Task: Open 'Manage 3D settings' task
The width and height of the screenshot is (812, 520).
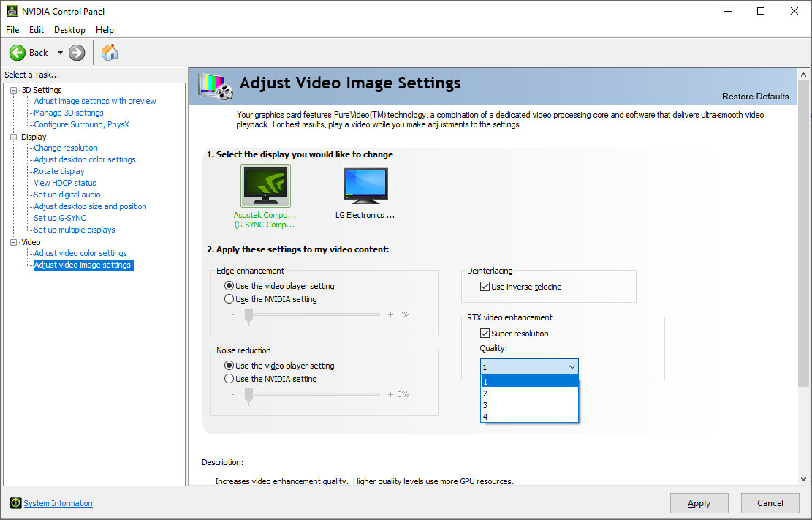Action: tap(69, 113)
